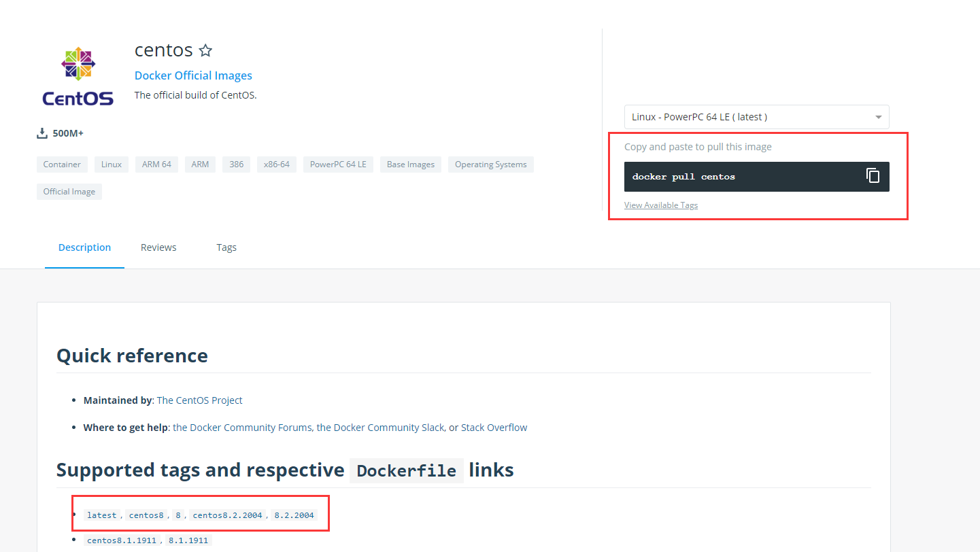Viewport: 980px width, 552px height.
Task: Filter by the Operating Systems tag
Action: click(490, 165)
